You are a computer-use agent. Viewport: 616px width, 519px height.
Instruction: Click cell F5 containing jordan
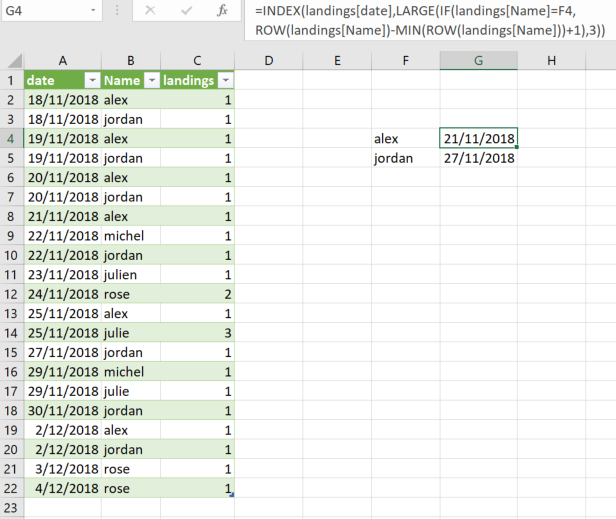[405, 158]
